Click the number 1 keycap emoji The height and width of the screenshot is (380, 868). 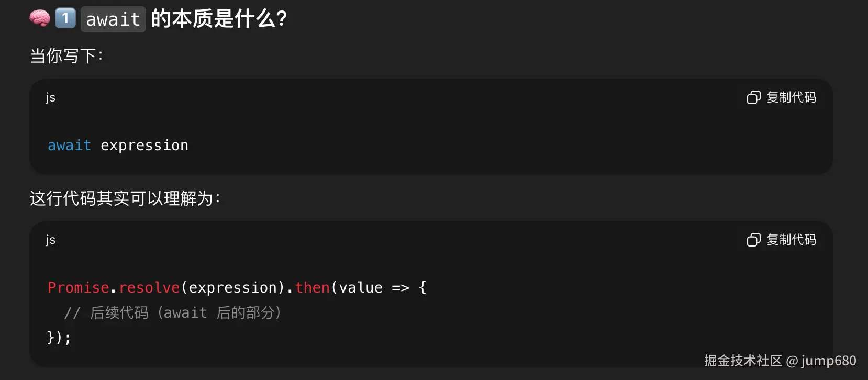[65, 18]
